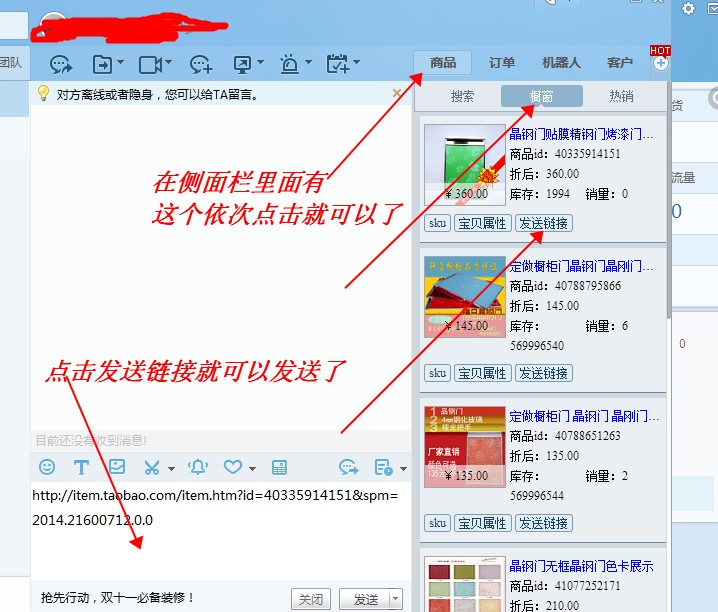Open the 机器人 tab
The image size is (718, 612).
(x=561, y=63)
